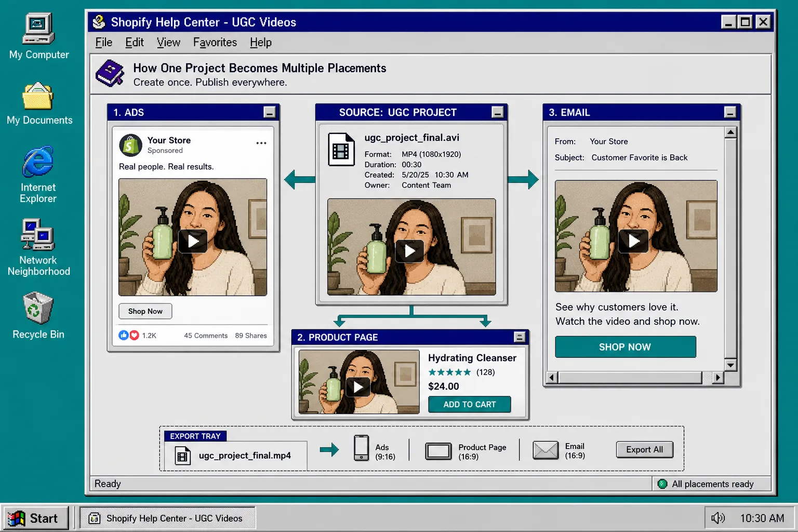Click the Export All button
The height and width of the screenshot is (532, 798).
pos(645,450)
